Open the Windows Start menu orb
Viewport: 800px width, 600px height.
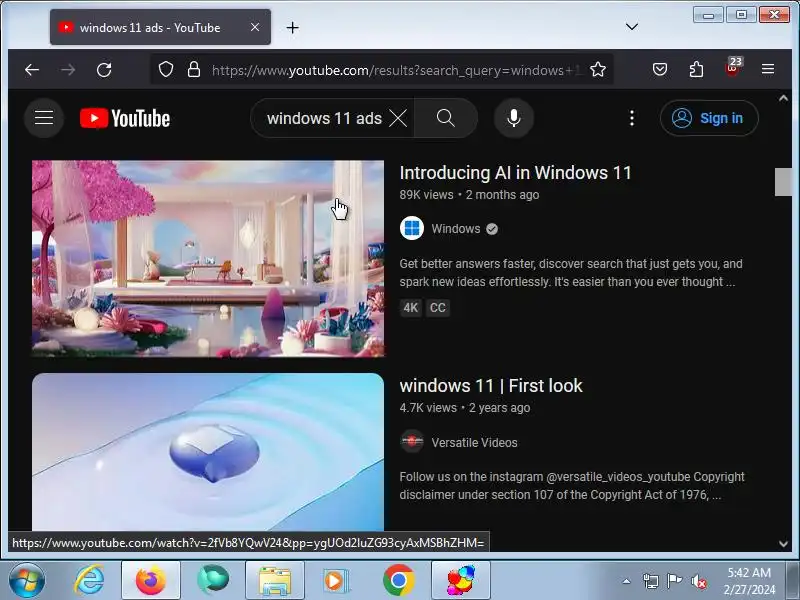(27, 580)
